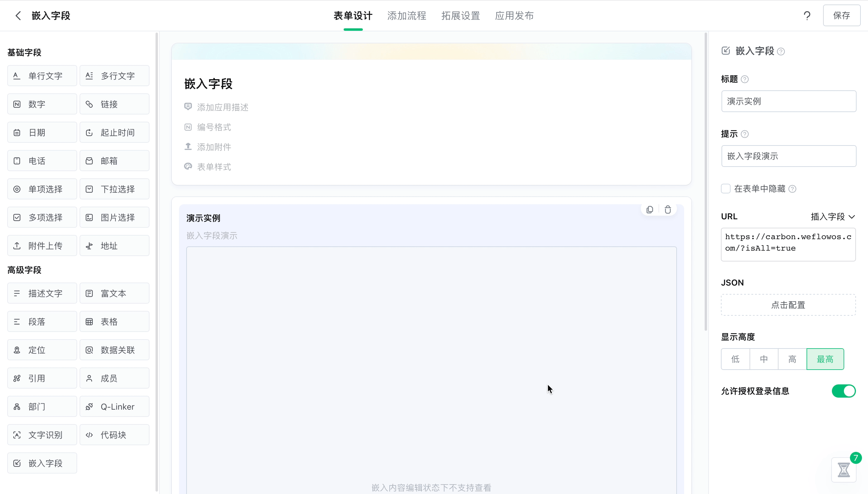
Task: Show help for 提示 label
Action: click(x=744, y=134)
